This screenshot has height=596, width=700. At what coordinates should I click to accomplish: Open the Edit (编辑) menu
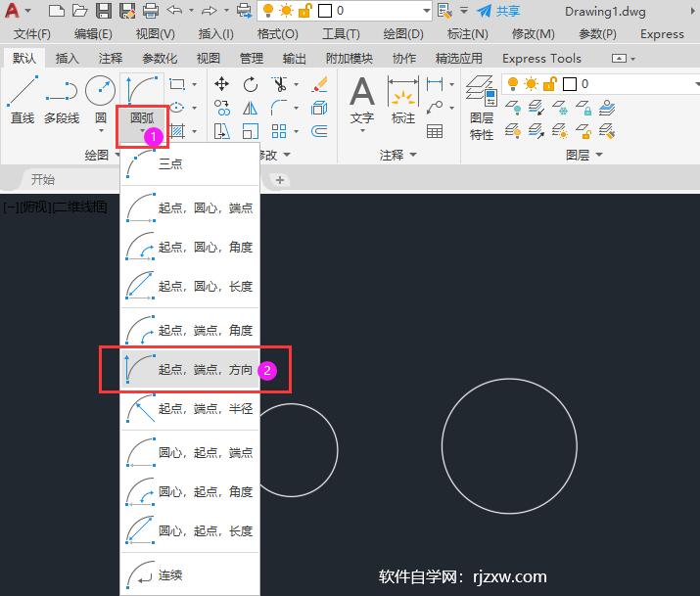(93, 34)
